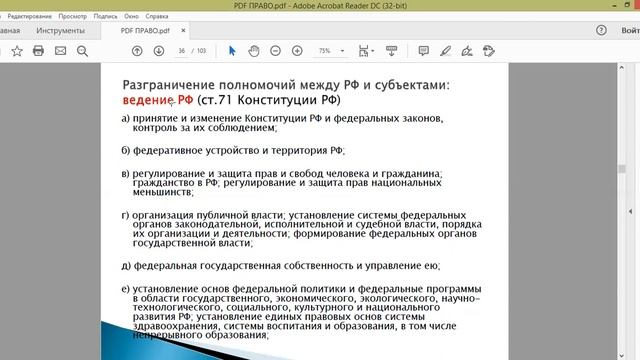Click the vertical scrollbar thumb
640x360 pixels.
click(622, 169)
